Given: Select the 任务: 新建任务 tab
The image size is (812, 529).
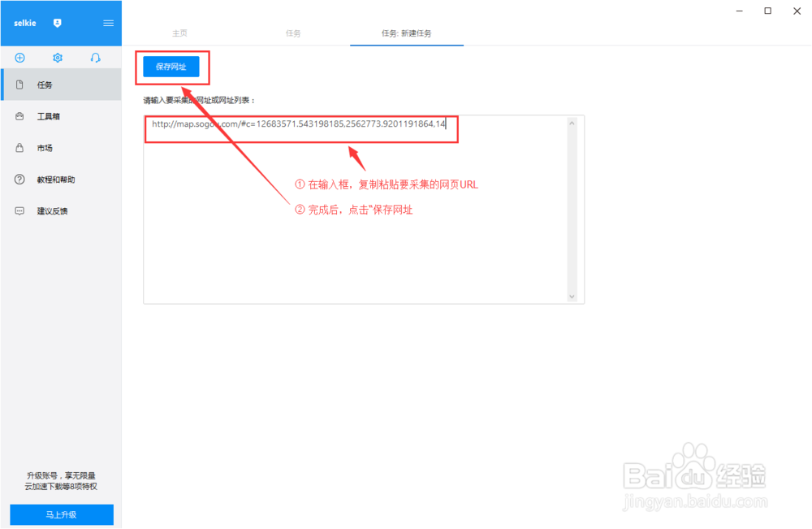Looking at the screenshot, I should 406,34.
